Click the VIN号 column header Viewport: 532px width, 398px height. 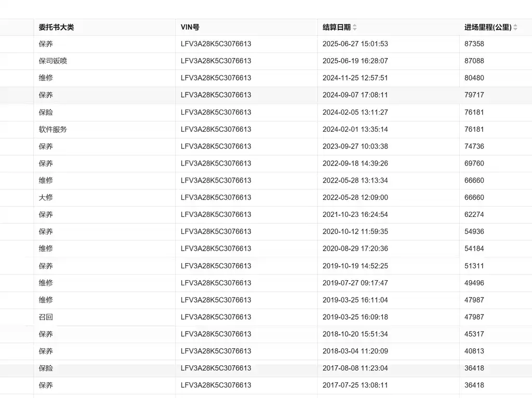[x=190, y=27]
